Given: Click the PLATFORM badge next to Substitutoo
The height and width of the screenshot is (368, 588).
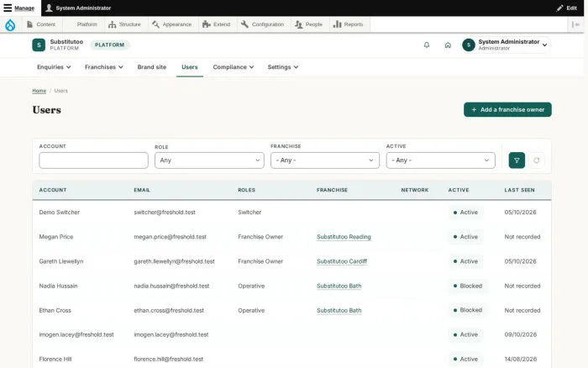Looking at the screenshot, I should click(109, 45).
